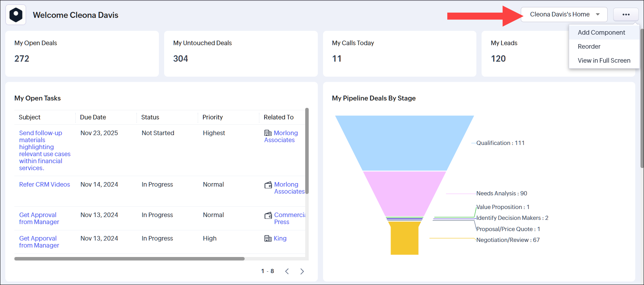Click the hexagon CRM logo icon
This screenshot has height=285, width=644.
[x=16, y=15]
